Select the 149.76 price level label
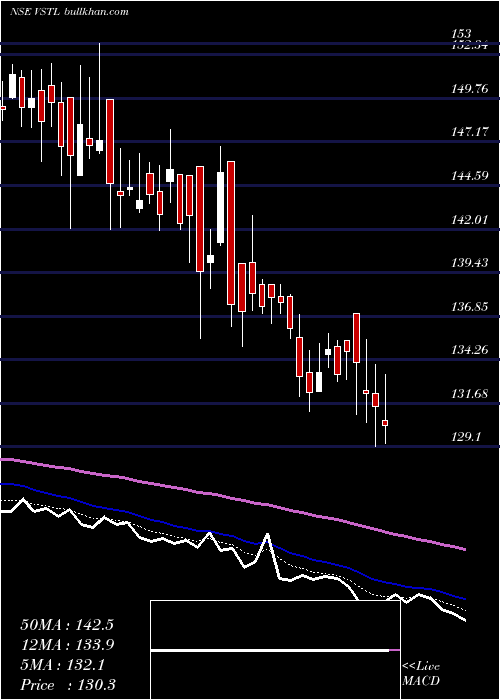500x700 pixels. point(470,89)
